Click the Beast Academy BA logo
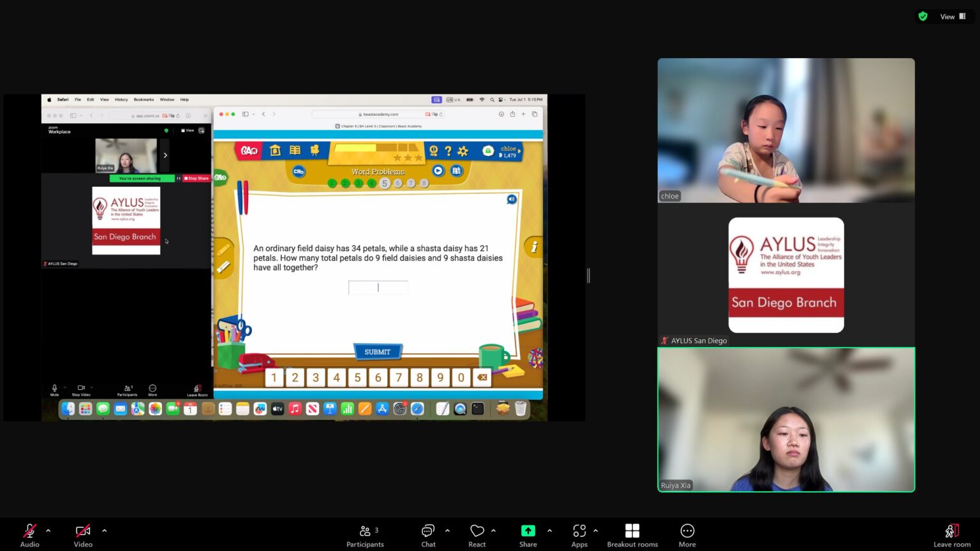This screenshot has height=551, width=980. [249, 151]
